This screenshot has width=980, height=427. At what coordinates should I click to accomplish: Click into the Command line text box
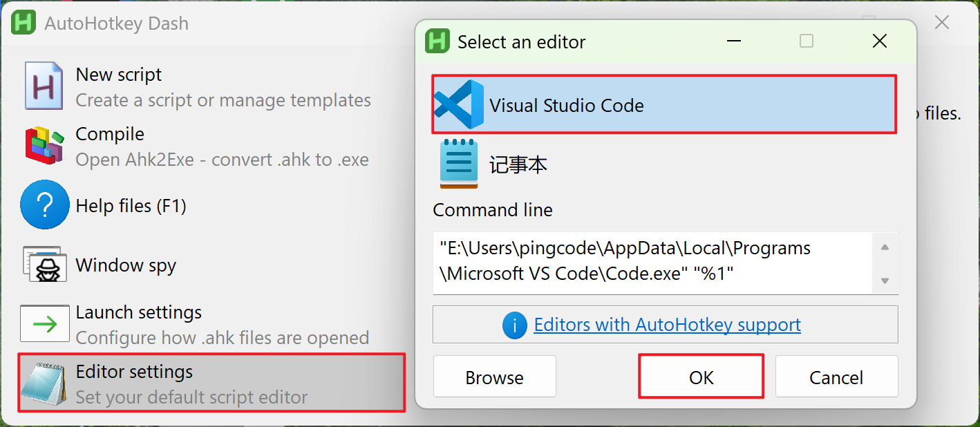click(653, 263)
